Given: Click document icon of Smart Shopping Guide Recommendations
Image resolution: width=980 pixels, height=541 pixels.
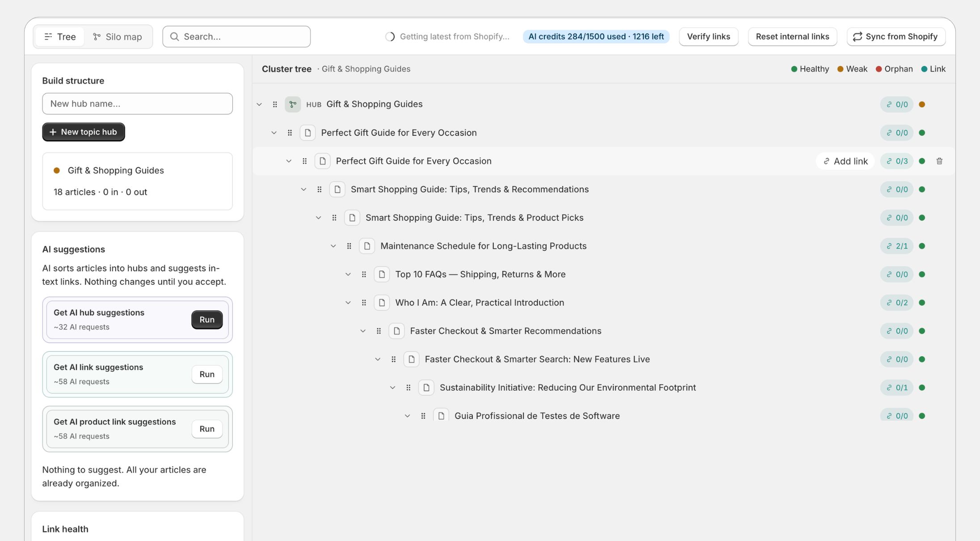Looking at the screenshot, I should pyautogui.click(x=337, y=190).
